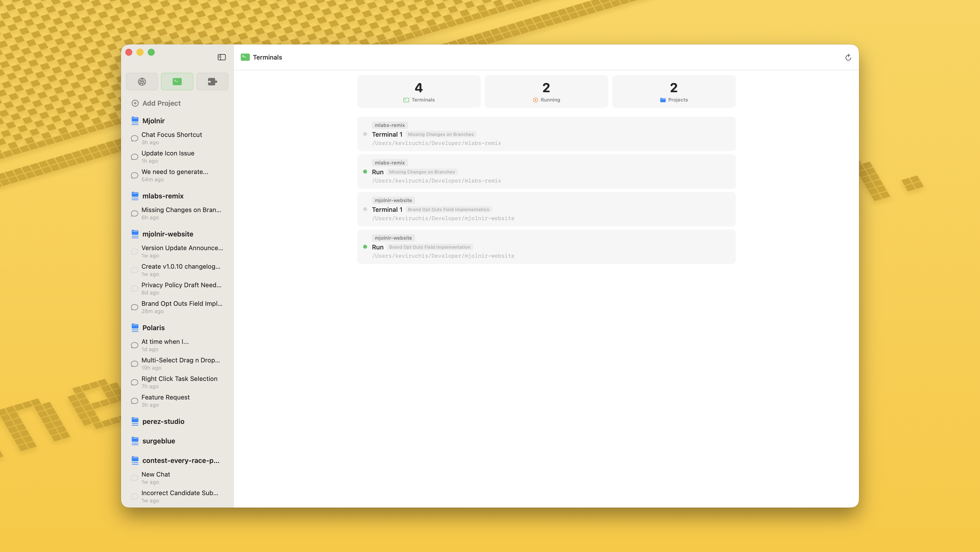Expand the Polaris project section
Viewport: 980px width, 552px height.
(153, 327)
